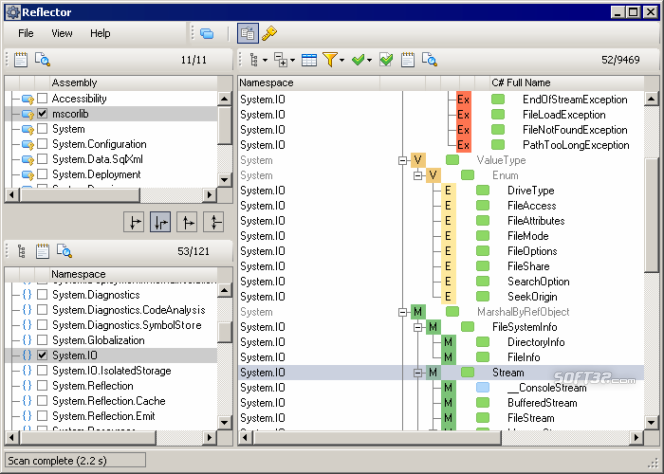Check the System.Globalization namespace checkbox

(x=42, y=340)
